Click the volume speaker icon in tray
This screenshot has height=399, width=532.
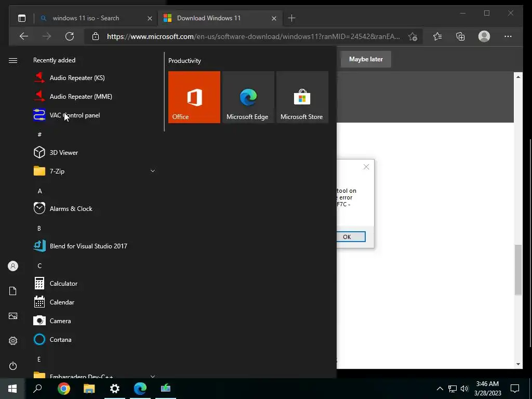464,389
